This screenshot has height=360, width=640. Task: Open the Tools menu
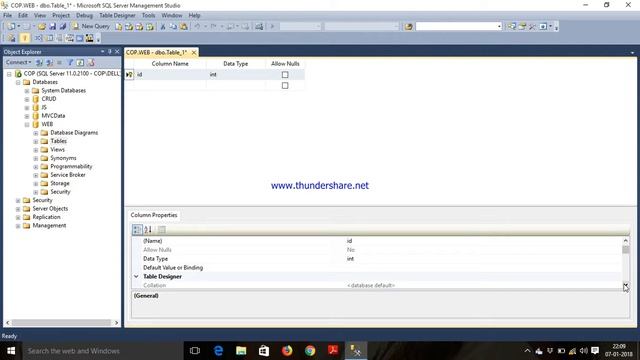coord(149,15)
